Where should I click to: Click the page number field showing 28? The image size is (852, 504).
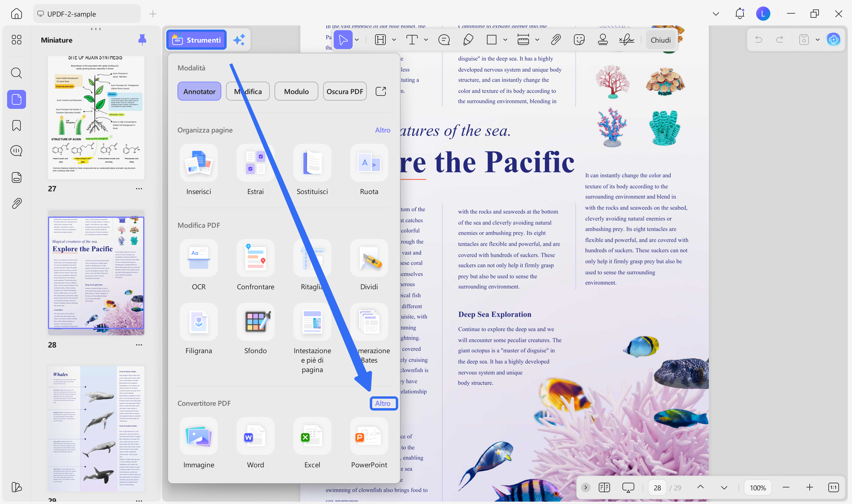[657, 488]
